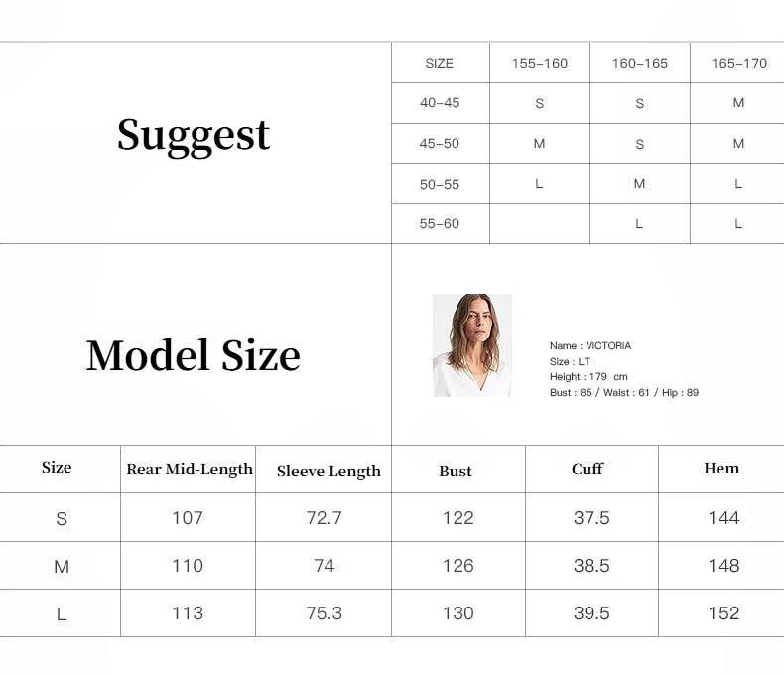Click the Height 179 cm text

588,377
